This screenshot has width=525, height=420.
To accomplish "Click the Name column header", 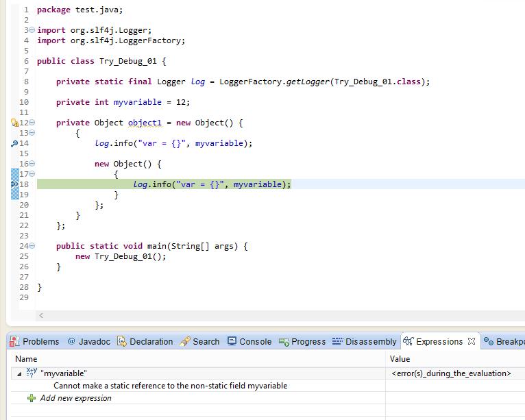I will pos(26,359).
